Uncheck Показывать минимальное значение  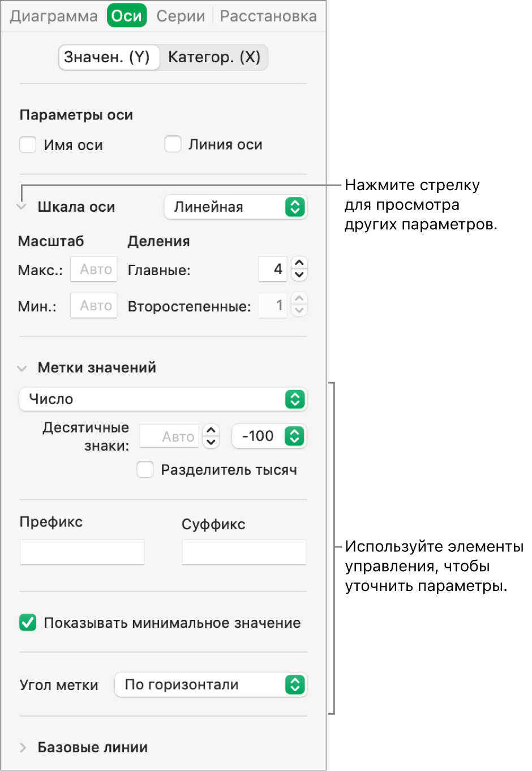(28, 623)
